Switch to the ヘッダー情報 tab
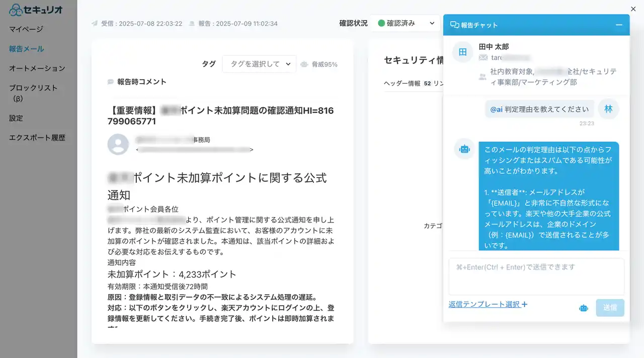 (402, 84)
